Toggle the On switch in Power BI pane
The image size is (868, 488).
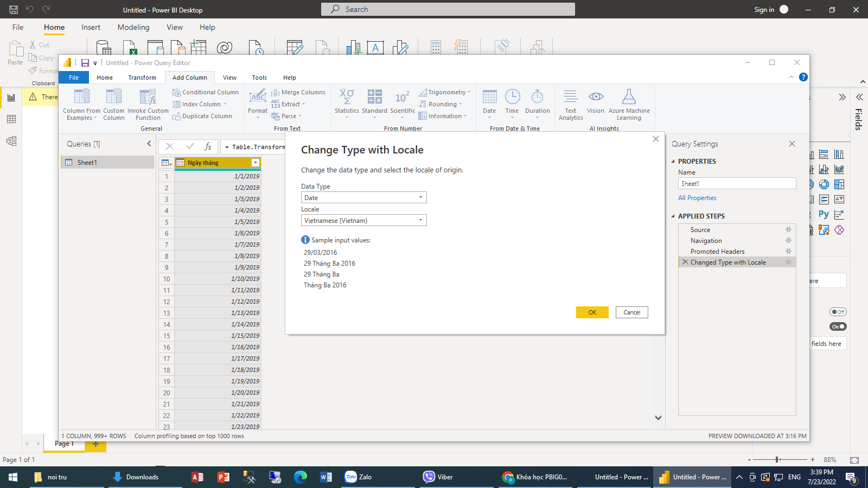coord(838,326)
